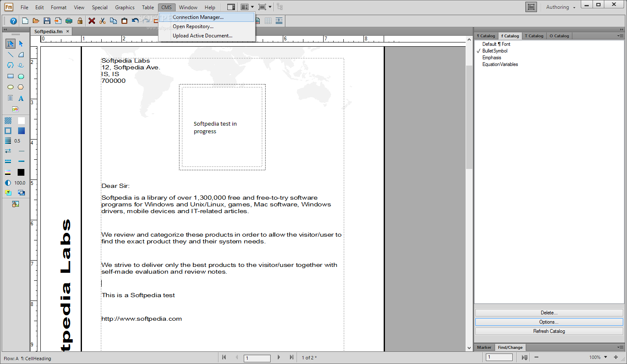Choose Connection Manager from CMS menu
Screen dimensions: 627x364
(207, 17)
